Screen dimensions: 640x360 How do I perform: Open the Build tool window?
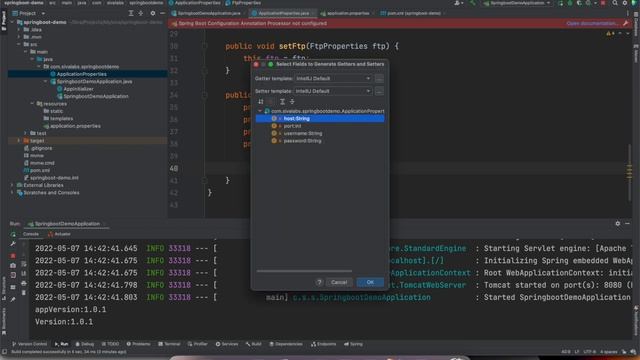coord(253,344)
